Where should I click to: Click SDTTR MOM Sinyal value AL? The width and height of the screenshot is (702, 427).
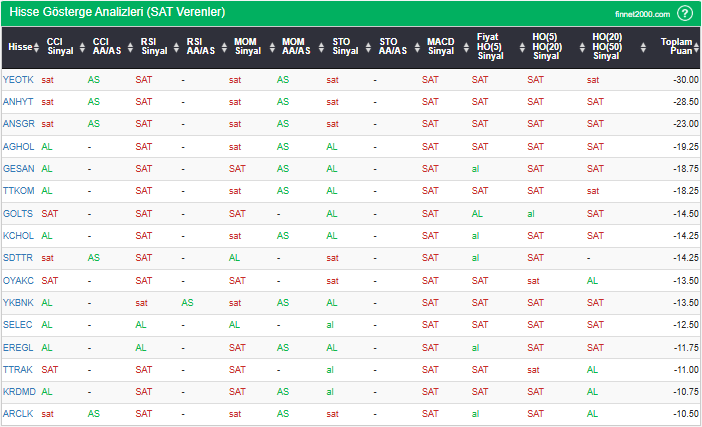click(x=234, y=258)
